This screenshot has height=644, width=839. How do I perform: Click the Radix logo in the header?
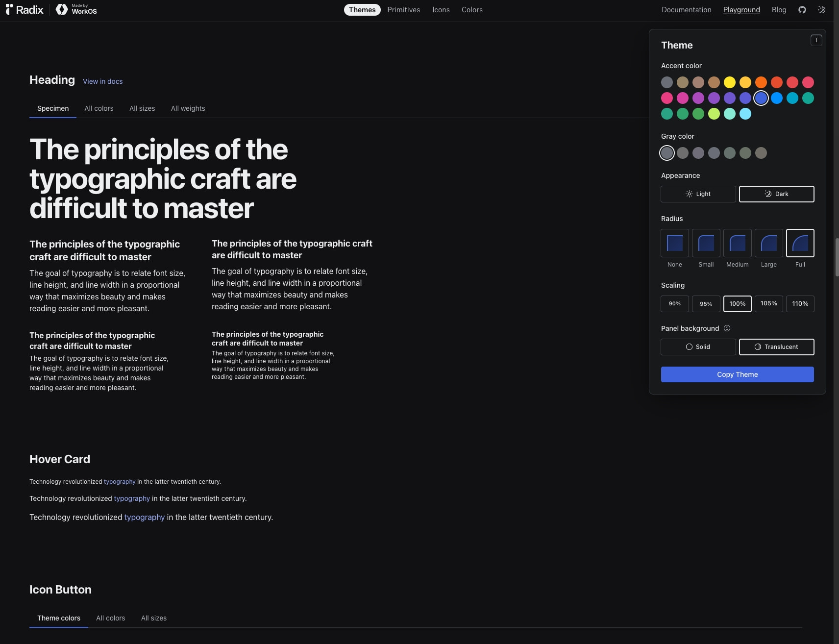coord(25,10)
